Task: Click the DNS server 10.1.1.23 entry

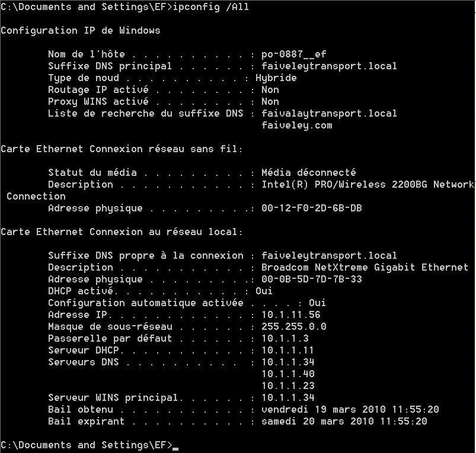Action: [x=288, y=385]
